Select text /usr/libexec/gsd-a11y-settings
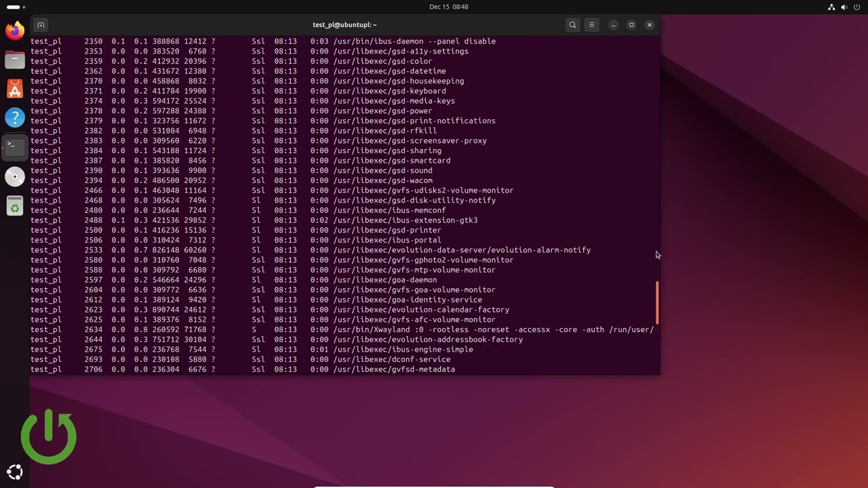The width and height of the screenshot is (868, 488). (x=401, y=52)
